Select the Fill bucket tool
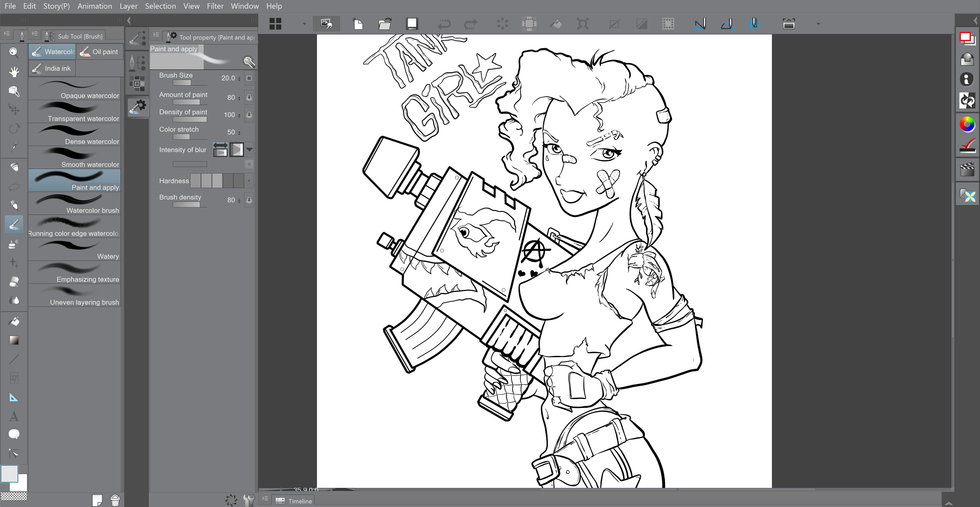 (x=14, y=321)
